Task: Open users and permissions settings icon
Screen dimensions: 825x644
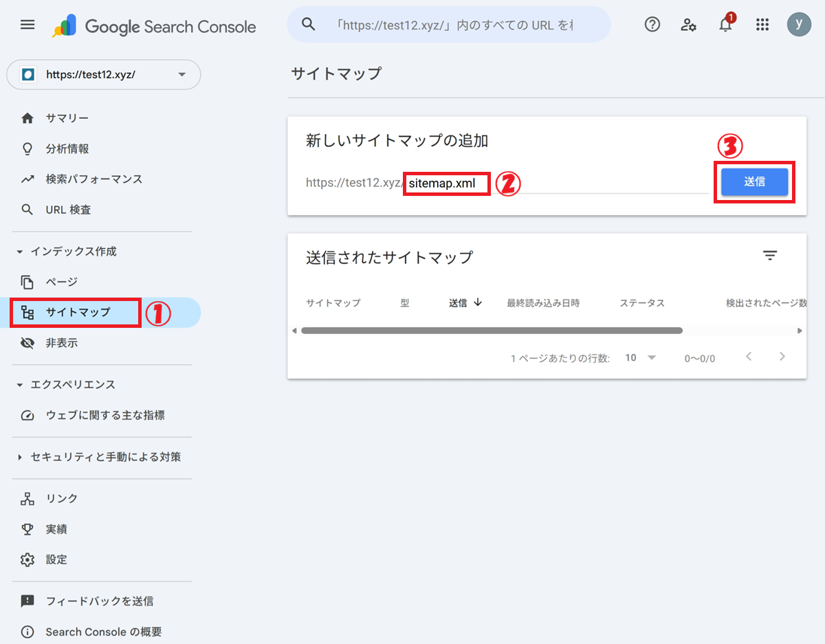Action: (x=688, y=25)
